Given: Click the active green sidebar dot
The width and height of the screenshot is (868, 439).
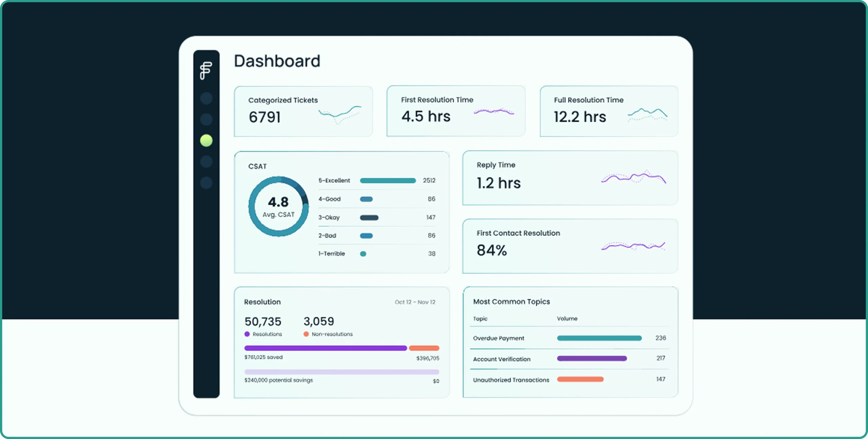Looking at the screenshot, I should (x=206, y=140).
